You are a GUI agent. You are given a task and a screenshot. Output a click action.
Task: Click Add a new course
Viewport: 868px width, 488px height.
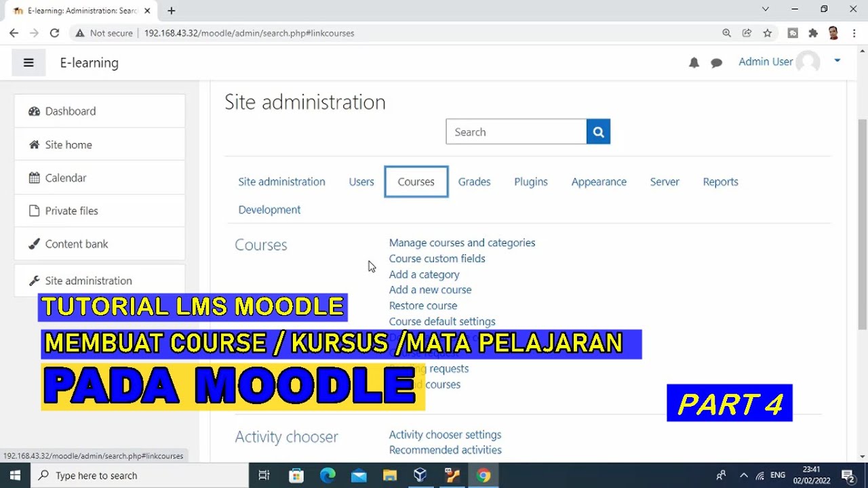430,289
